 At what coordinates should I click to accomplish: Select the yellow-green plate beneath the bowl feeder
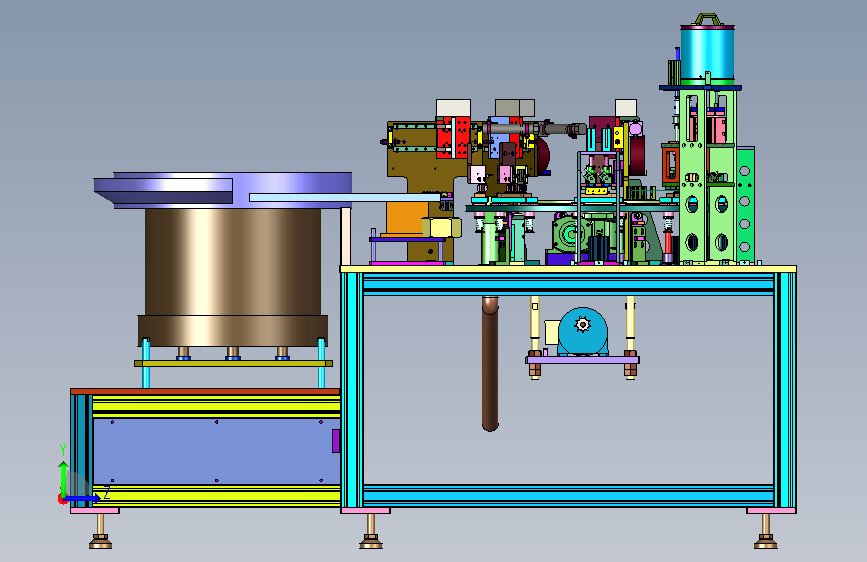(x=233, y=363)
